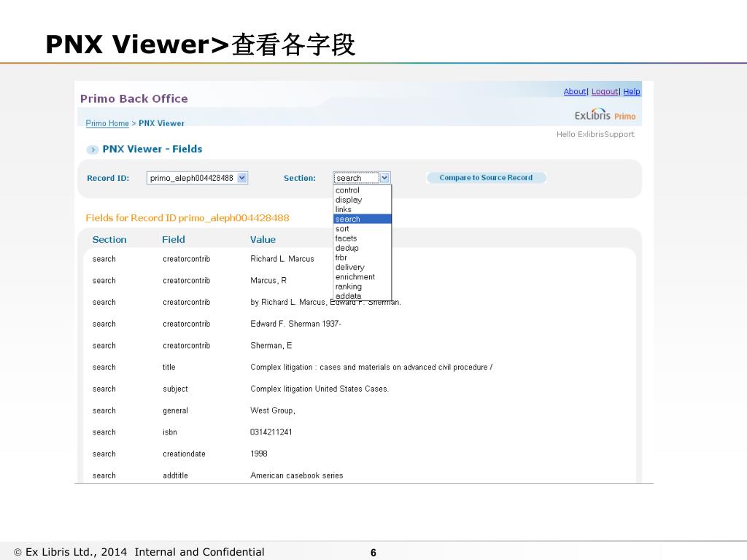The width and height of the screenshot is (747, 560).
Task: Click the addtitle field cell
Action: coord(175,475)
